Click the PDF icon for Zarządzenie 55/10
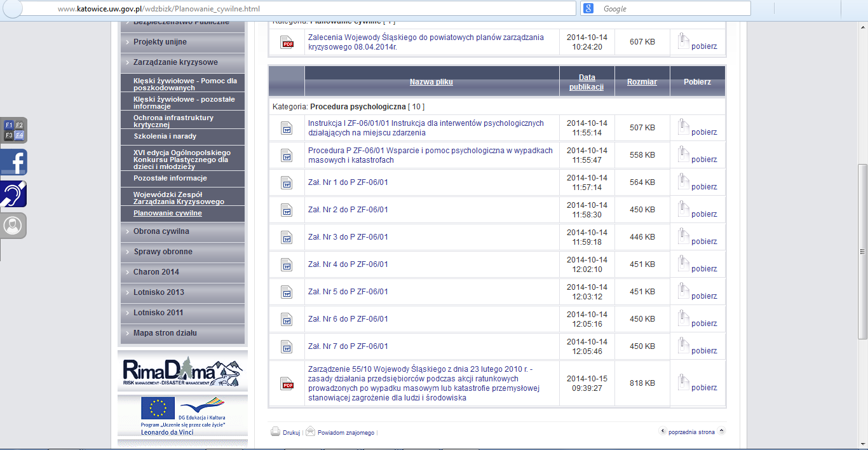 tap(287, 384)
